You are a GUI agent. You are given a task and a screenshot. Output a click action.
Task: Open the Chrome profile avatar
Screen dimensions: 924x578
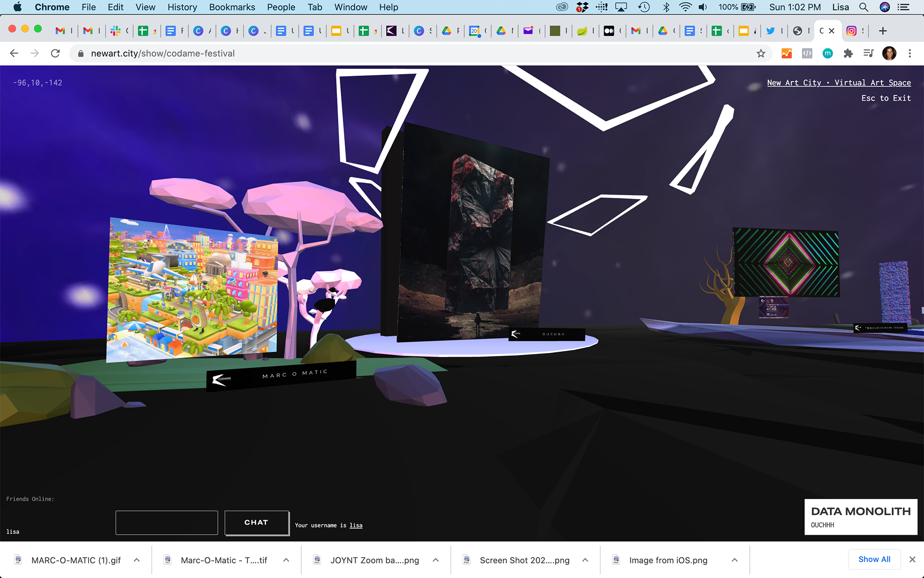(x=889, y=53)
